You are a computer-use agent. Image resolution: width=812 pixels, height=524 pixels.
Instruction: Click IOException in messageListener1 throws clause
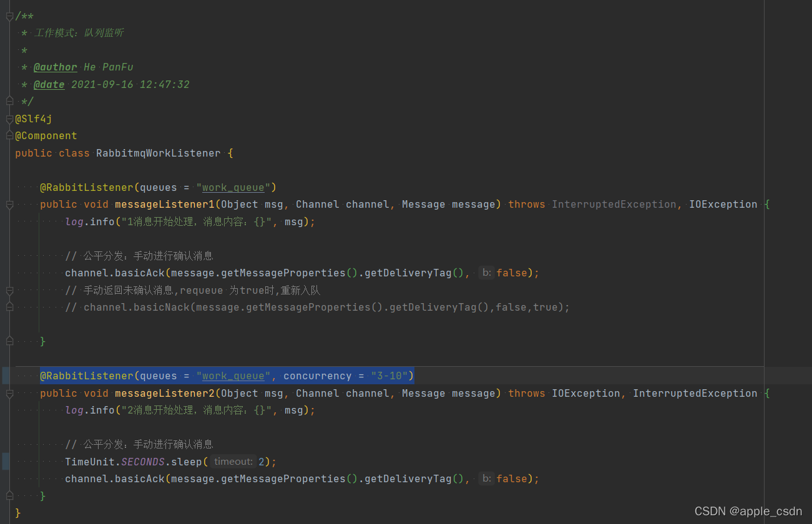coord(723,205)
